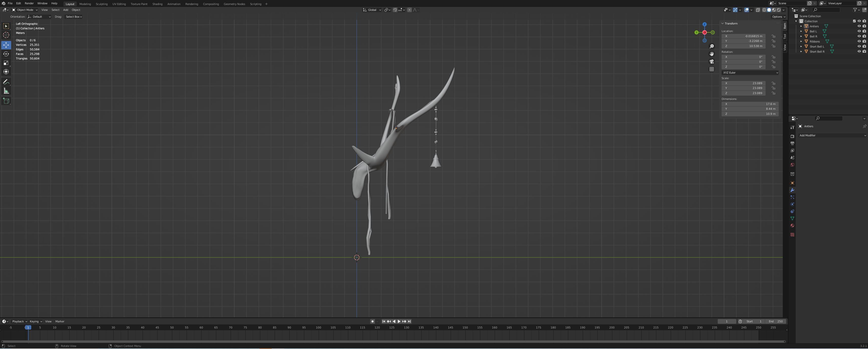Image resolution: width=868 pixels, height=349 pixels.
Task: Activate the Rotate tool
Action: [6, 54]
